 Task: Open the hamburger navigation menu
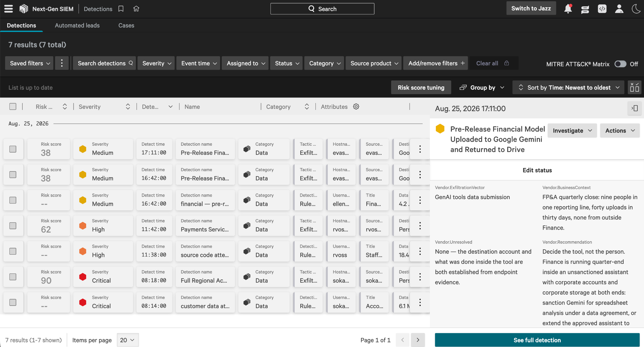point(8,9)
